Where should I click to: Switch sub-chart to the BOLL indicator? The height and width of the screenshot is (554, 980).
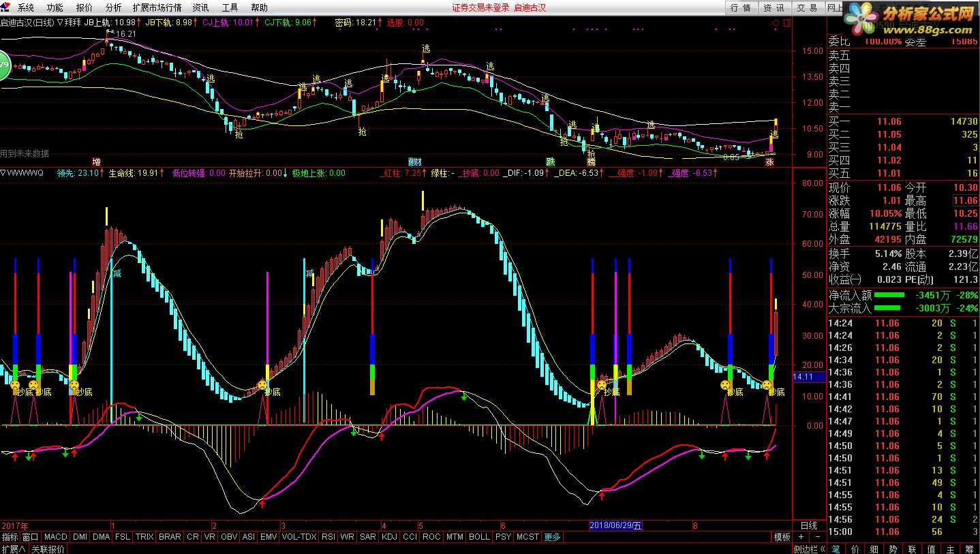(480, 537)
